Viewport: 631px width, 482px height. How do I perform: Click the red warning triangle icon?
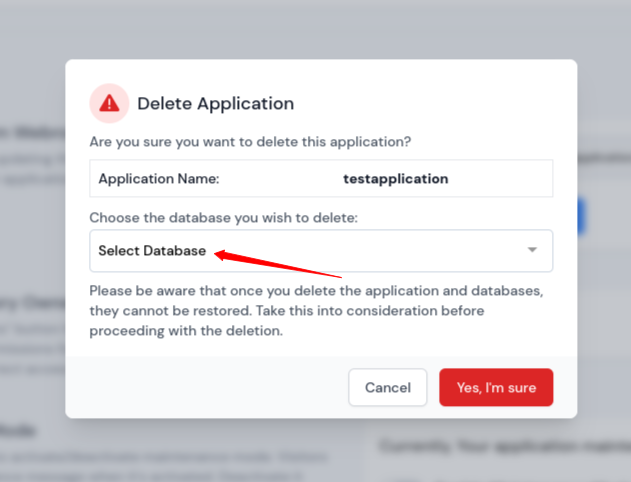point(109,103)
